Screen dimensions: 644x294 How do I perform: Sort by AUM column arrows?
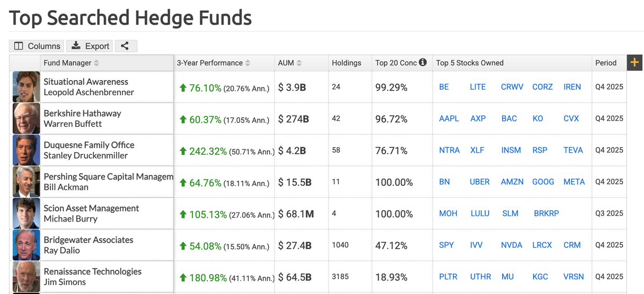tap(299, 63)
